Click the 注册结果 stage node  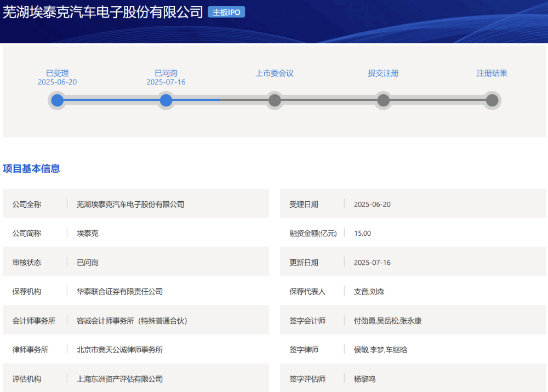coord(492,100)
